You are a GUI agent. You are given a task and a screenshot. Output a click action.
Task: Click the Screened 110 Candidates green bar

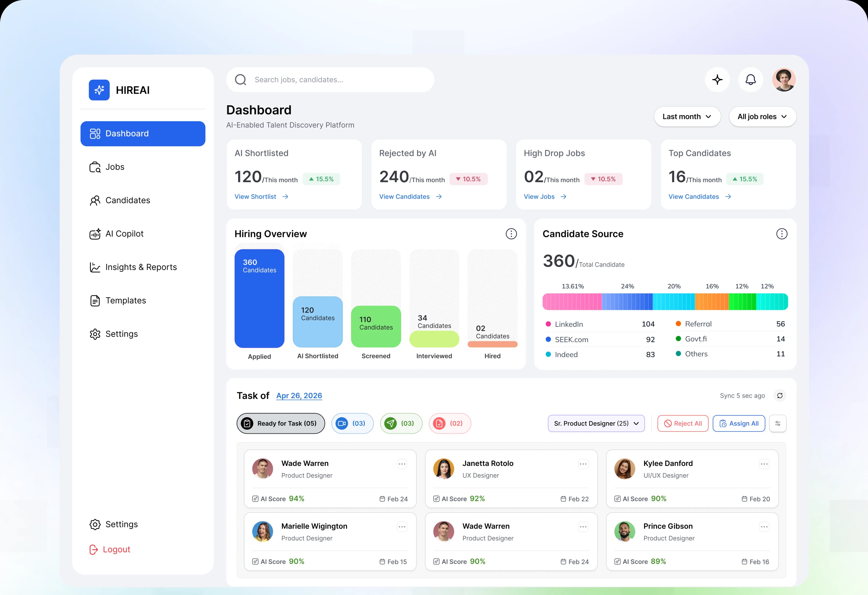point(376,327)
